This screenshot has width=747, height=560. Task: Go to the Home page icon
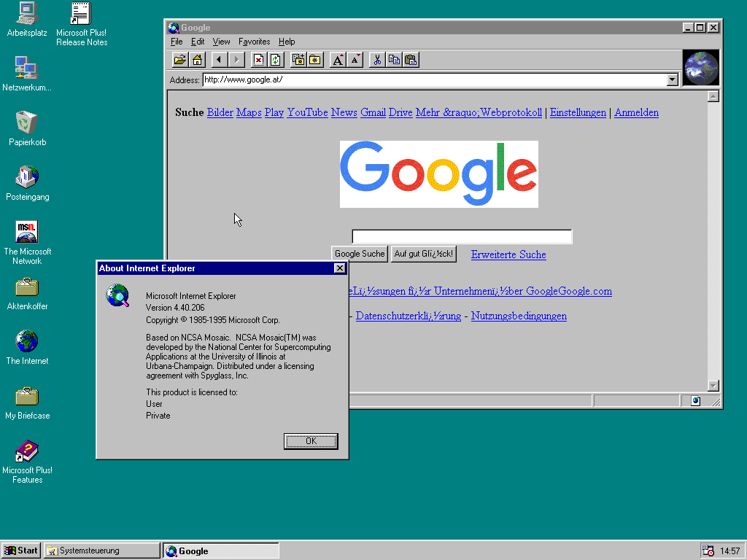point(197,60)
